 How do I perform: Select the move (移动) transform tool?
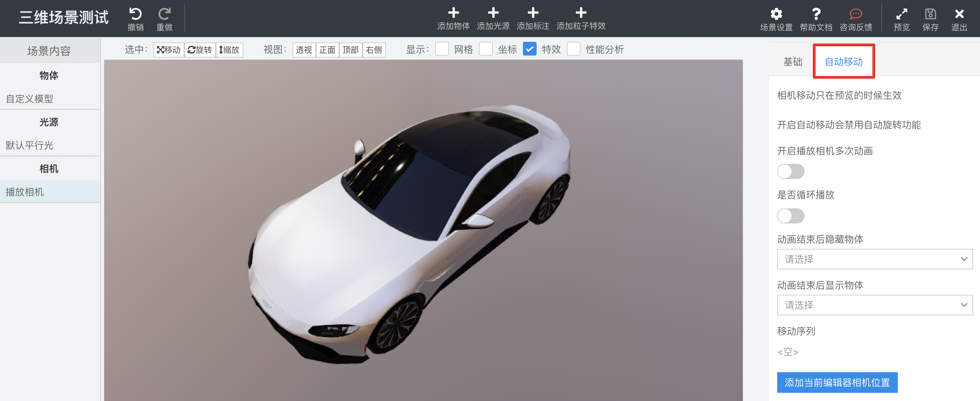[169, 50]
